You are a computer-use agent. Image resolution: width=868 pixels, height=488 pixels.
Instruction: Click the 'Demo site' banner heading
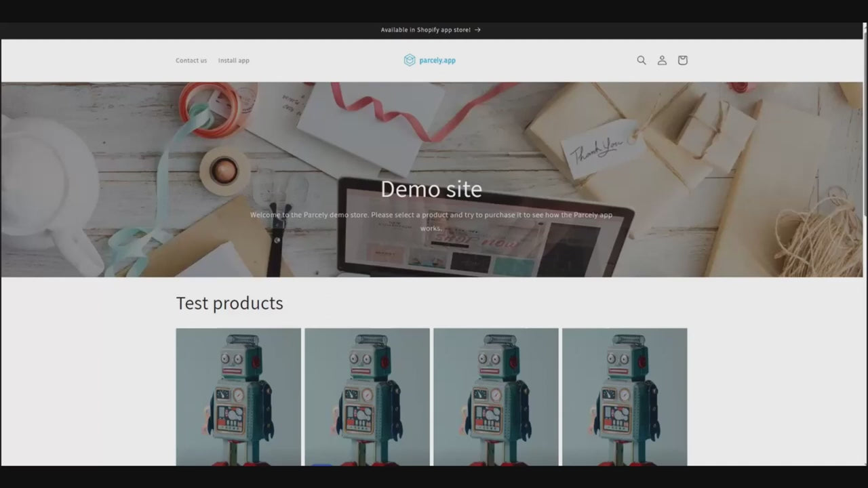(x=431, y=189)
